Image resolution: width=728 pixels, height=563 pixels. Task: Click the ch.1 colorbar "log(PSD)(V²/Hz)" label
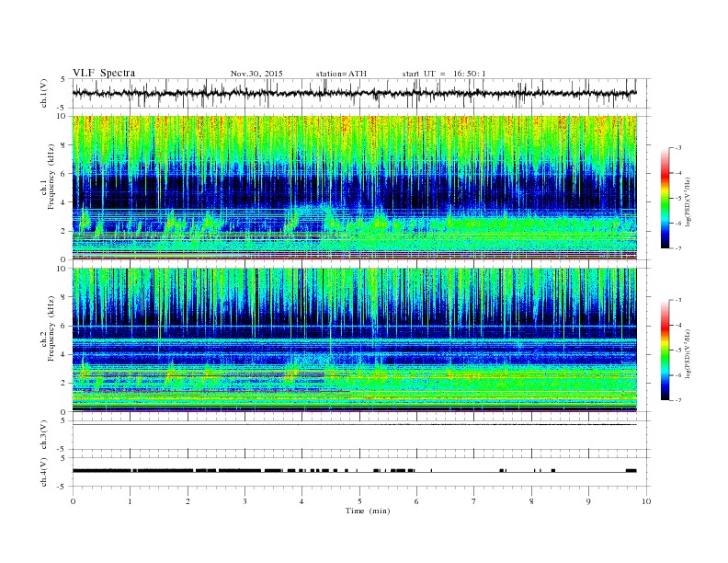(688, 201)
